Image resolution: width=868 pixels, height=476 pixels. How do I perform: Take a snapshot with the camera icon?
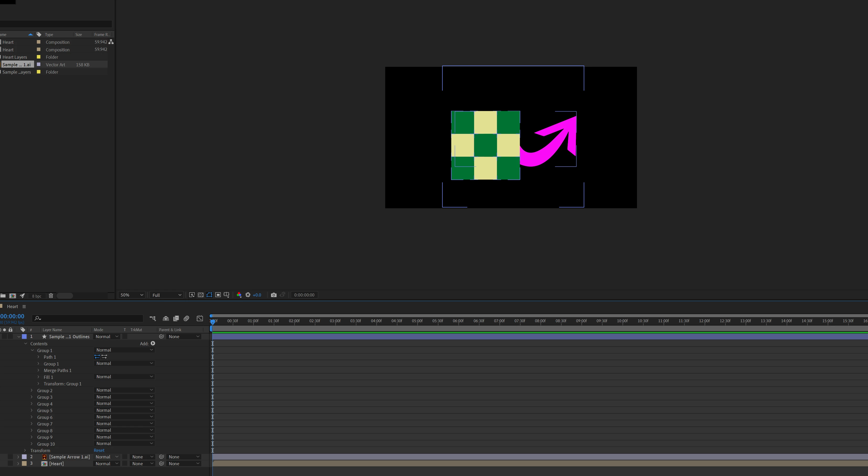point(274,295)
